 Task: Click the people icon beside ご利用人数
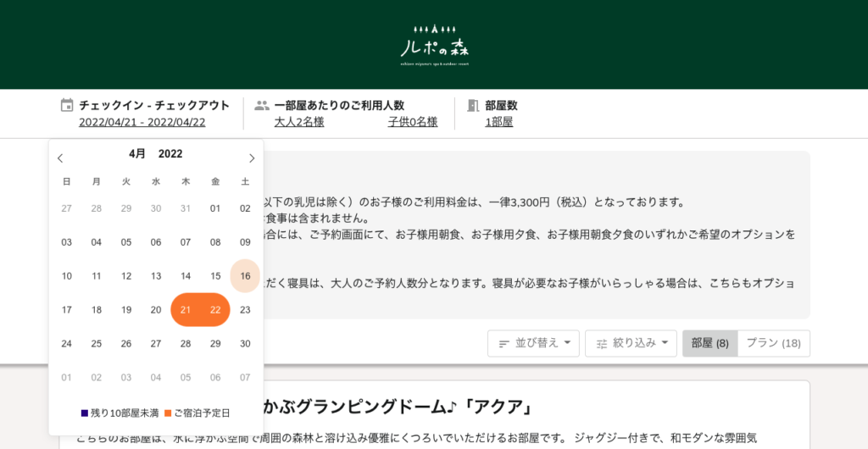tap(262, 106)
